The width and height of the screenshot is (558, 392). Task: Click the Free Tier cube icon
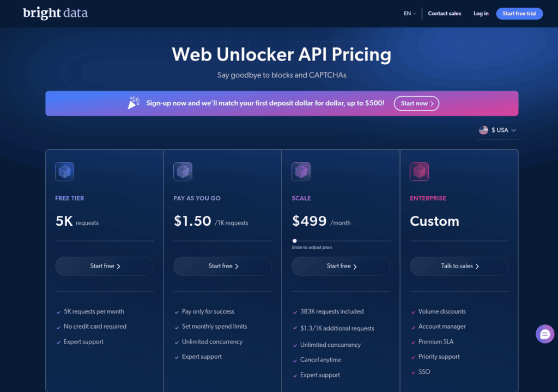click(64, 172)
